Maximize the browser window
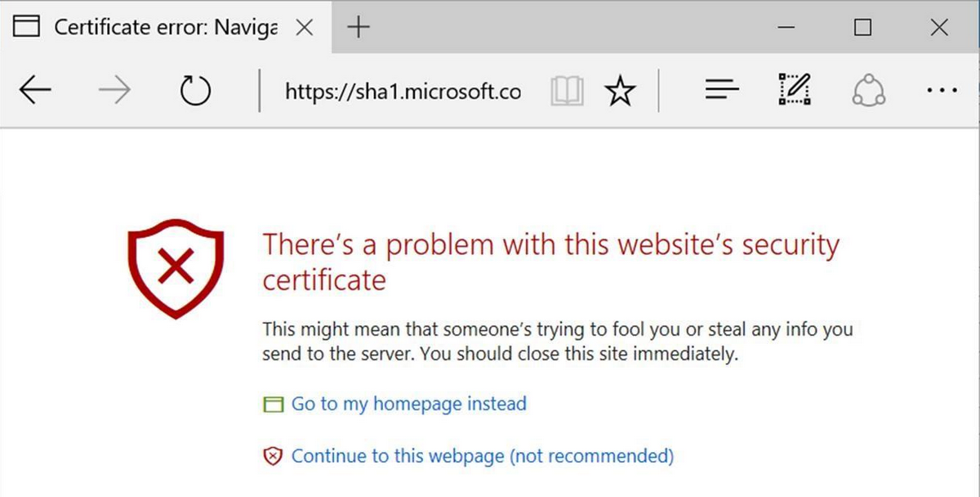The image size is (980, 497). (862, 28)
